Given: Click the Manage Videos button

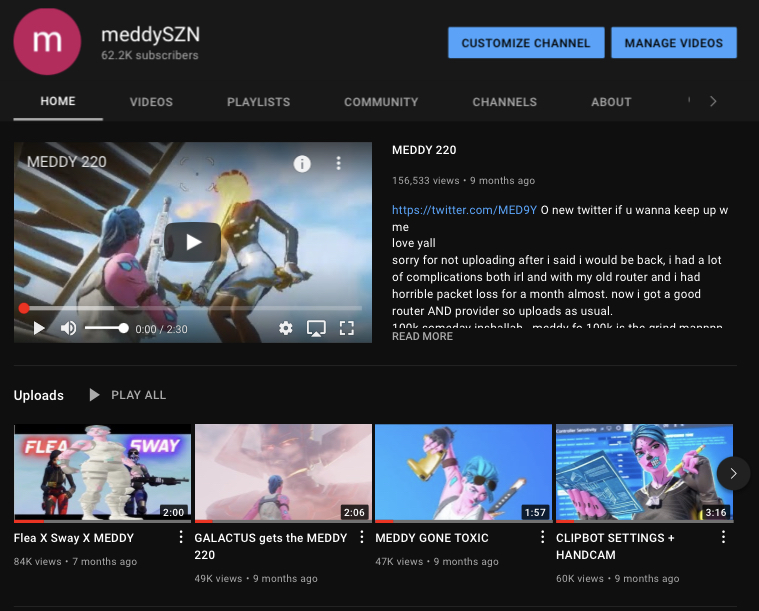Looking at the screenshot, I should coord(673,43).
